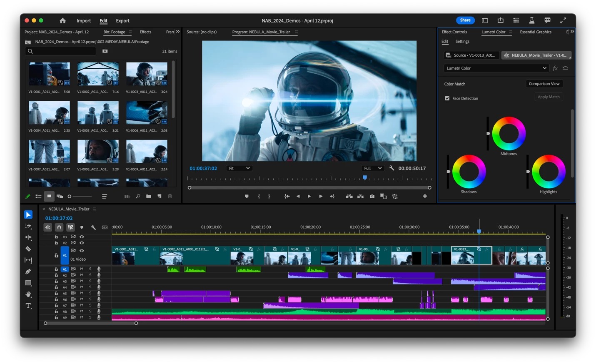Open the Lumetri Color effect dropdown
This screenshot has height=364, width=596.
tap(496, 68)
